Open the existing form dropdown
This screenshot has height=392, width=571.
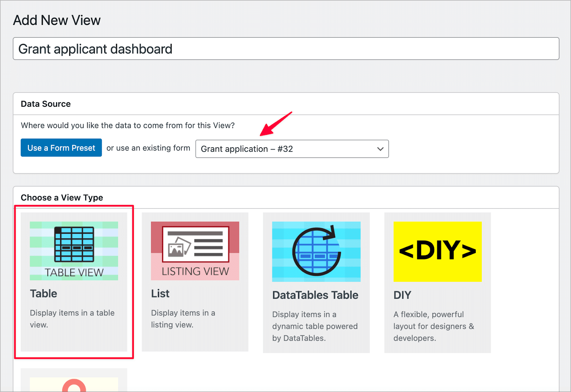pos(292,149)
